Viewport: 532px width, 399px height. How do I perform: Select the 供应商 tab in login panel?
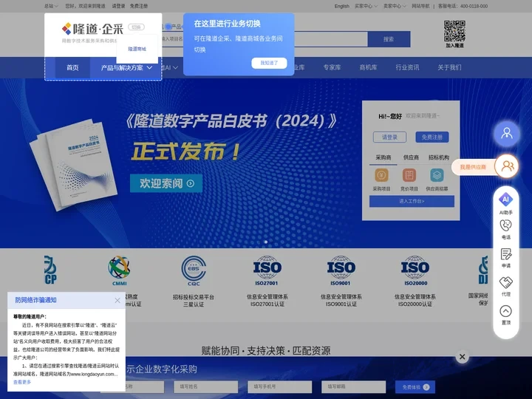[411, 157]
